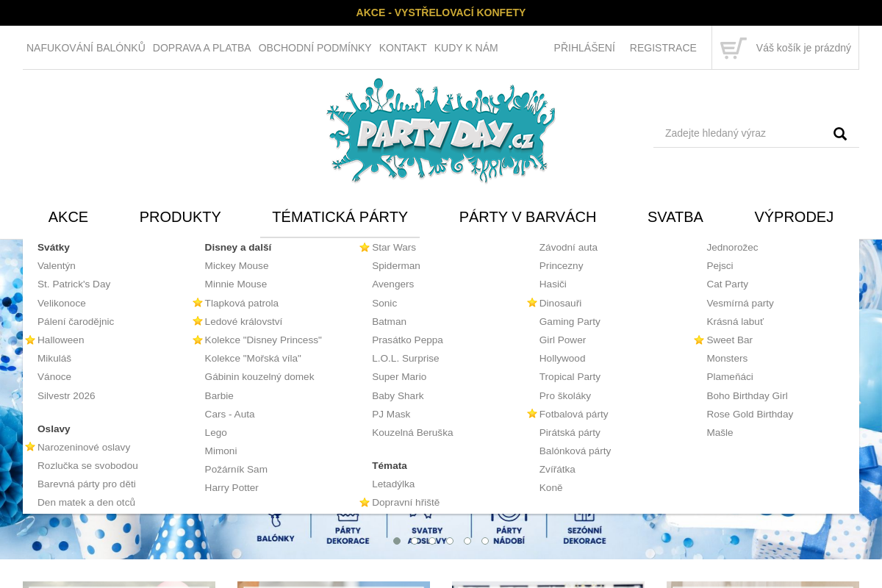The height and width of the screenshot is (588, 882).
Task: Open the Pirátská párty theme
Action: (x=570, y=432)
